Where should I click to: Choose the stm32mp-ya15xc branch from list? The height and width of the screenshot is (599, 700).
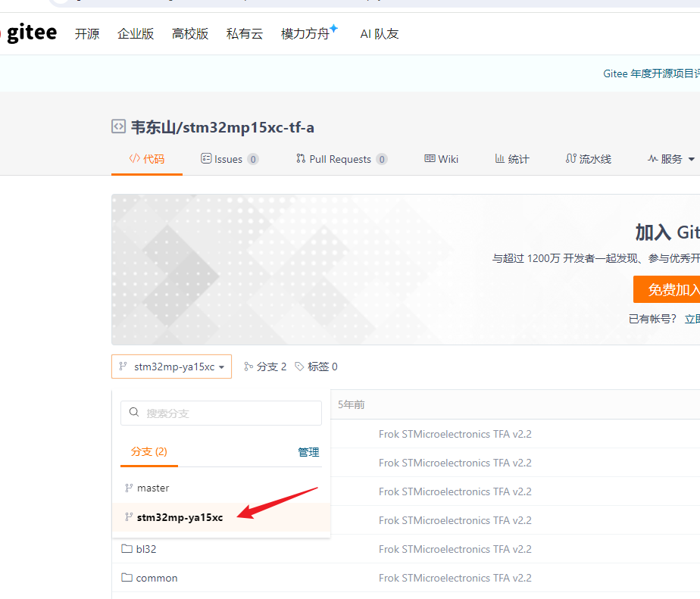coord(180,517)
